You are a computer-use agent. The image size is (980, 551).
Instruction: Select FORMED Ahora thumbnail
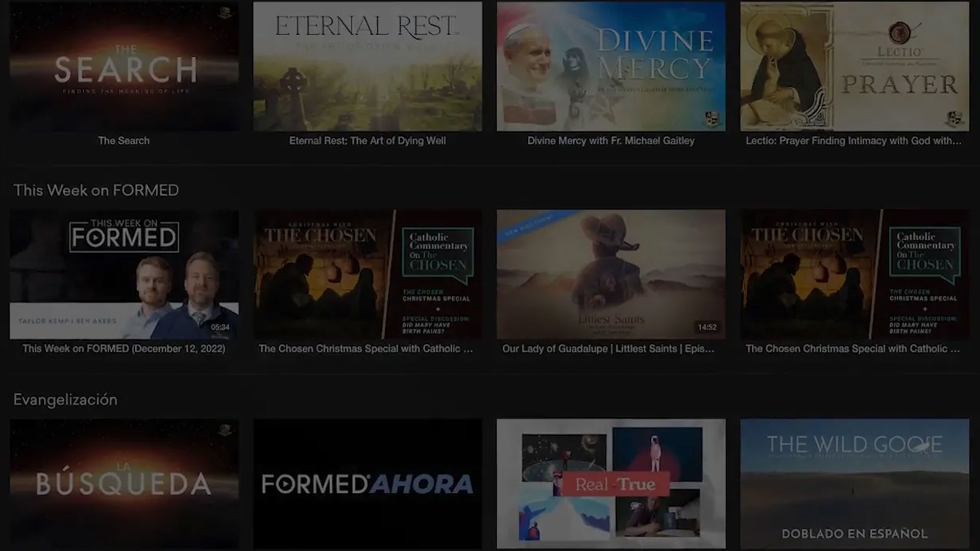(x=367, y=484)
